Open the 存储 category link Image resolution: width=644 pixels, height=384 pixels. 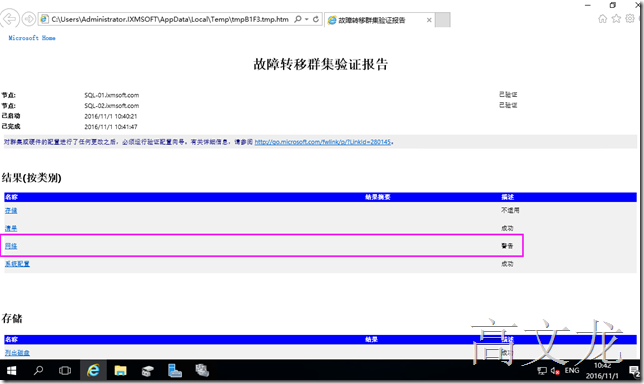coord(11,211)
